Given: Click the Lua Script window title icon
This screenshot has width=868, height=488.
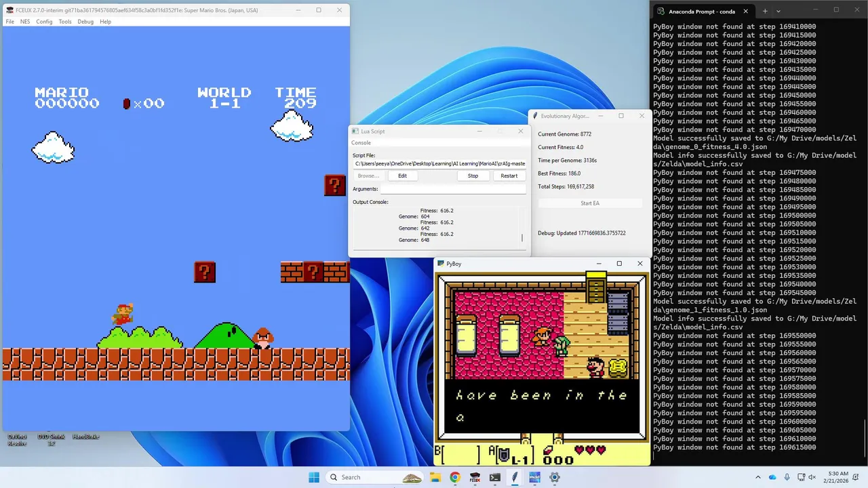Looking at the screenshot, I should (355, 131).
